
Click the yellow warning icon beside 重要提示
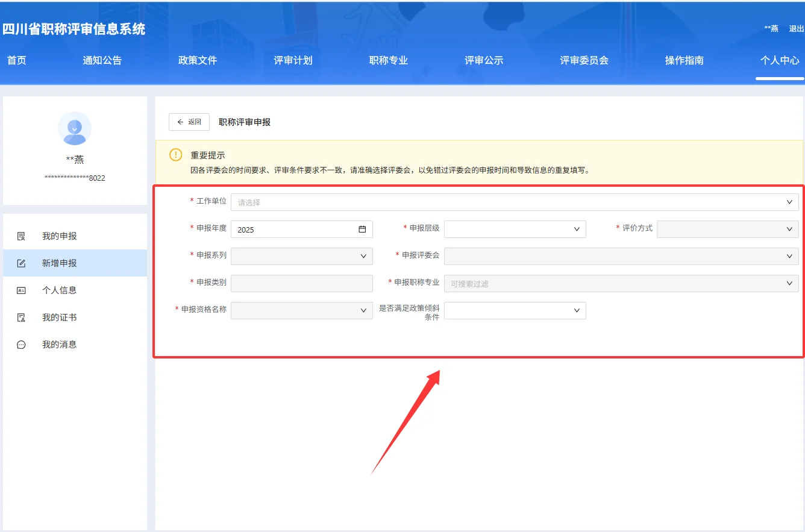point(175,154)
